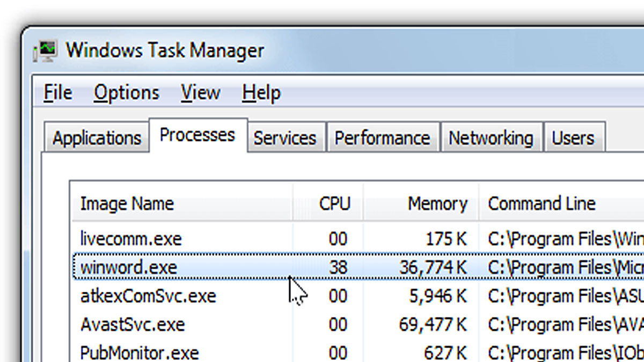Select the livecomm.exe process row
644x362 pixels.
(x=131, y=239)
